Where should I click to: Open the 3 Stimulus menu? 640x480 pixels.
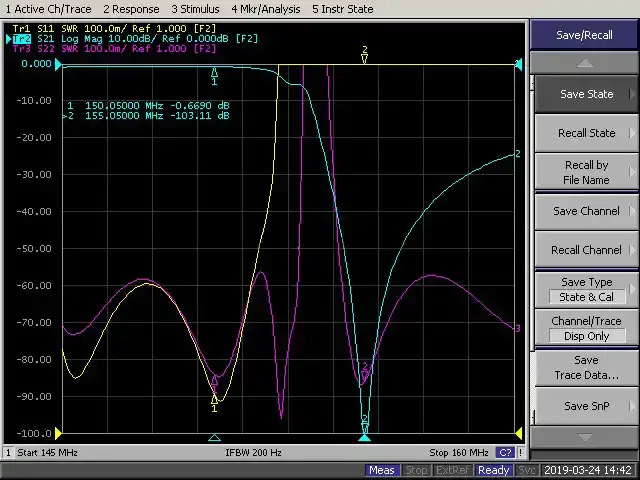click(x=195, y=9)
